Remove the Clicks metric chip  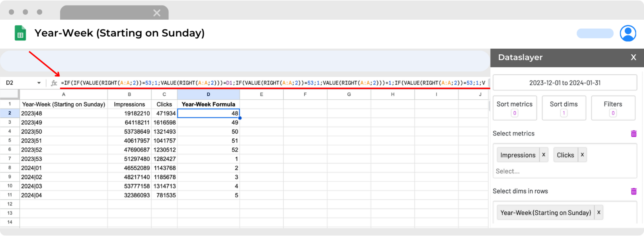click(582, 155)
